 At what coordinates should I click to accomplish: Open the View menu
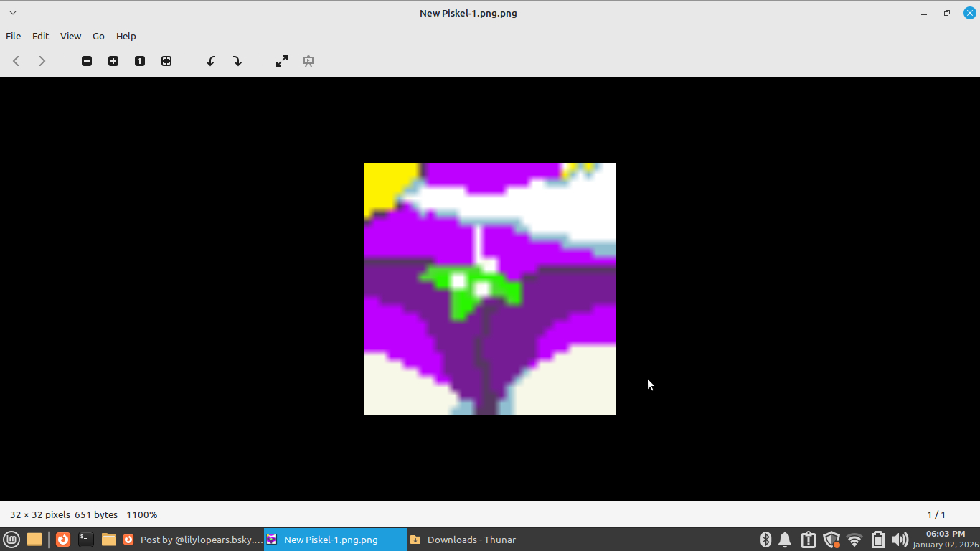pos(70,36)
